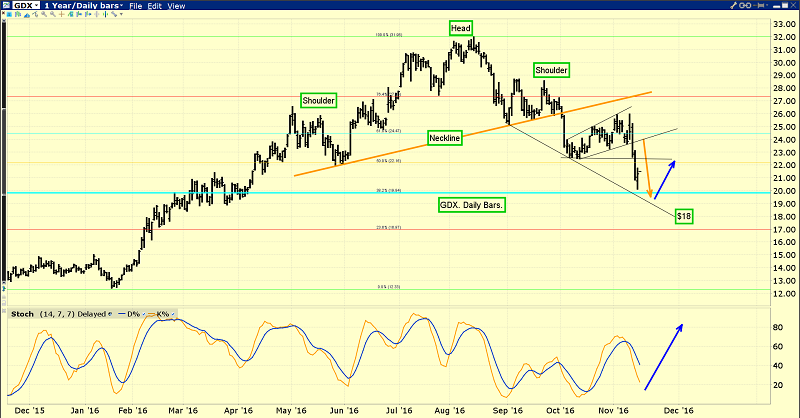Screen dimensions: 800x418
Task: Click the 32.00 price axis label
Action: [x=784, y=37]
